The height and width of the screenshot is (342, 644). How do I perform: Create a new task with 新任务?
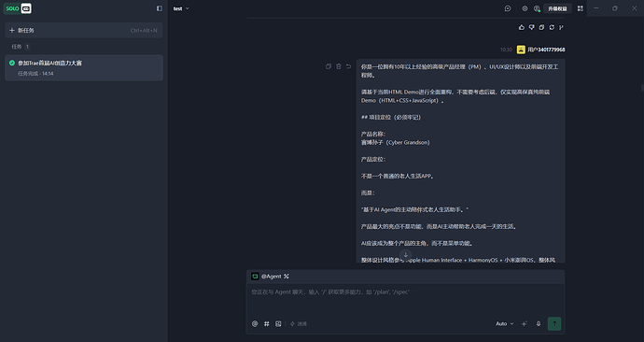coord(84,31)
